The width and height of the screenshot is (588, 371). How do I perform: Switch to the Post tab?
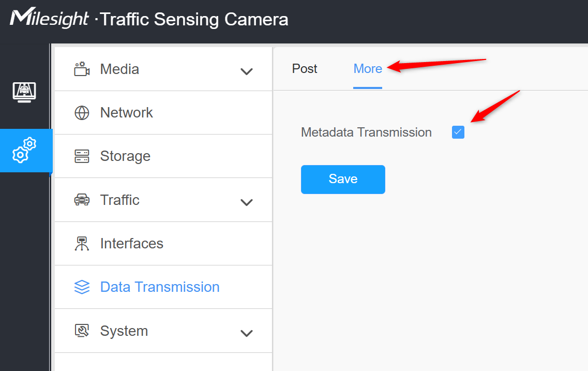click(305, 69)
